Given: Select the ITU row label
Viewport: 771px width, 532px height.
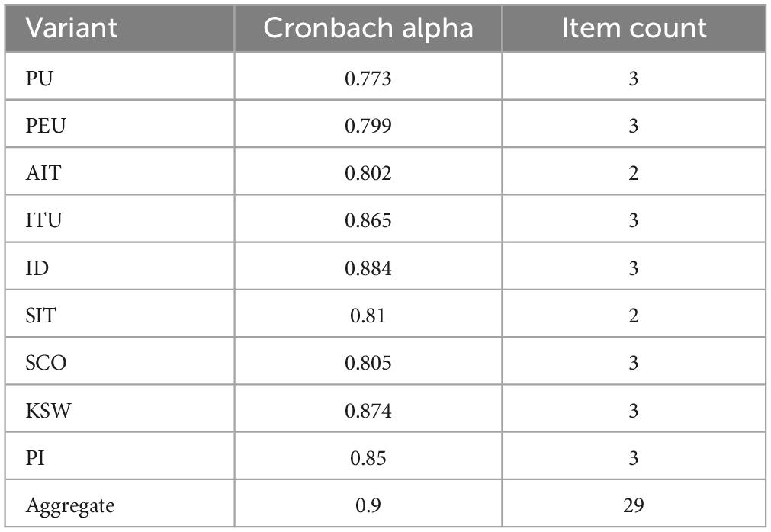Looking at the screenshot, I should click(43, 220).
